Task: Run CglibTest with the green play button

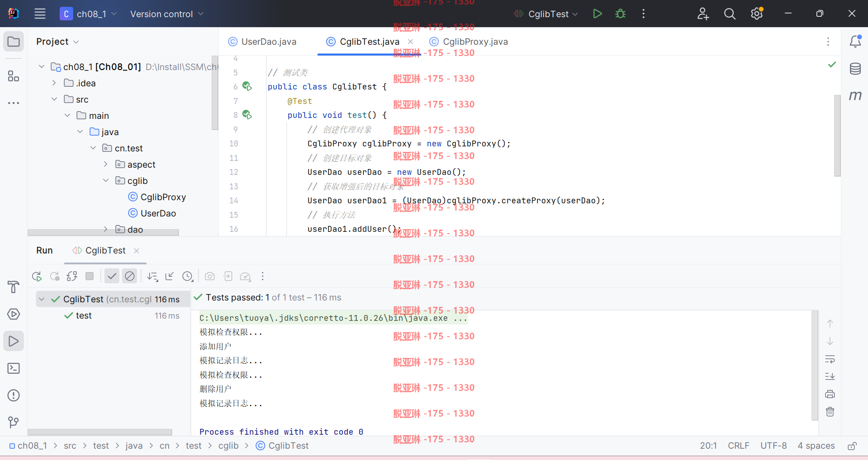Action: 597,14
